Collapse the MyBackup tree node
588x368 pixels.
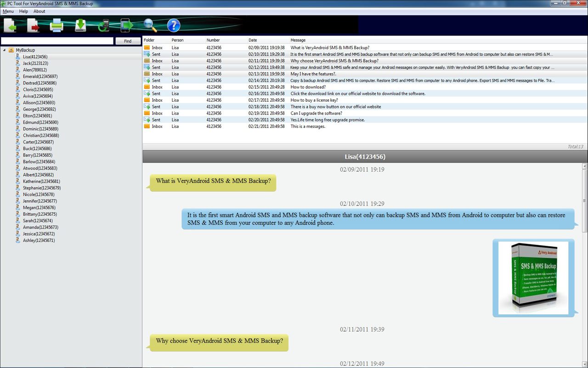(x=4, y=50)
